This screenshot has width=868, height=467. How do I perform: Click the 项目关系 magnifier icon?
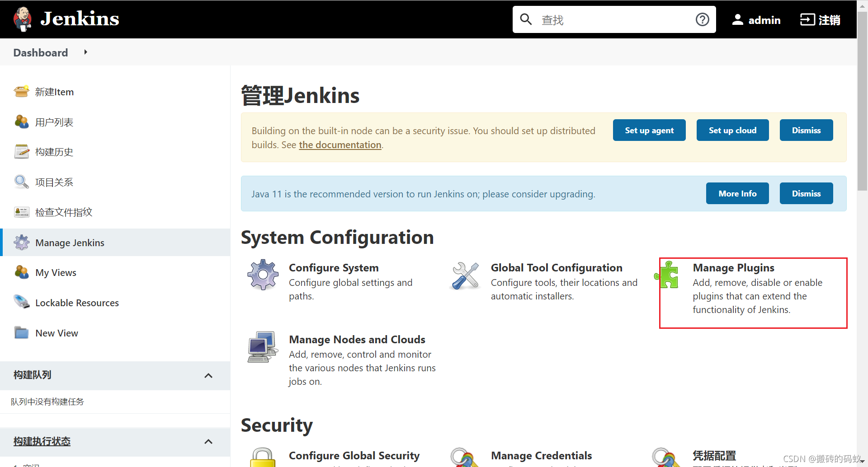[21, 182]
